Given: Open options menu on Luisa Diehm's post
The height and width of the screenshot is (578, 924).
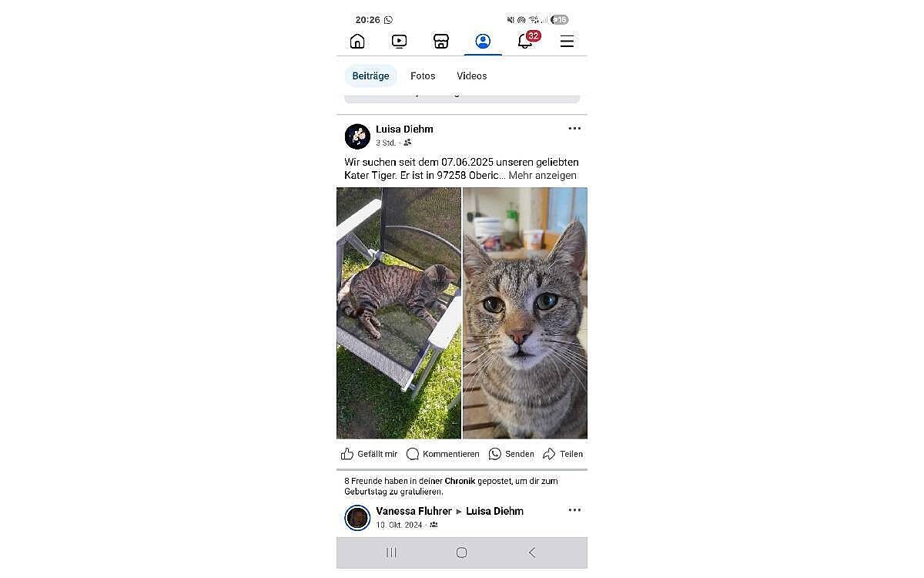Looking at the screenshot, I should click(x=574, y=129).
